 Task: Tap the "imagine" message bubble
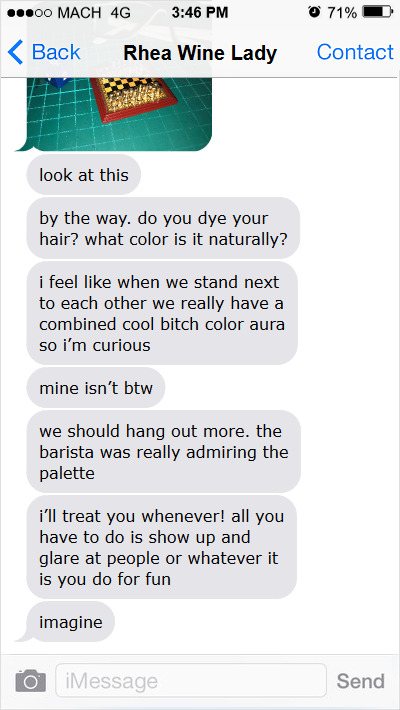tap(71, 622)
